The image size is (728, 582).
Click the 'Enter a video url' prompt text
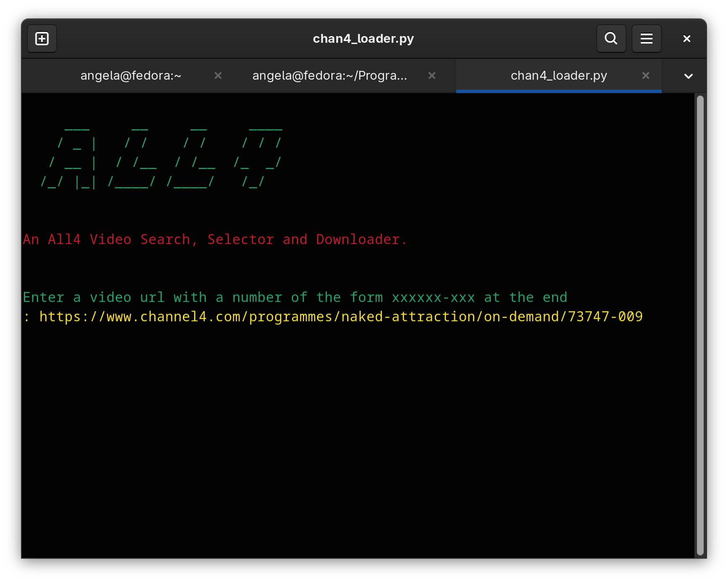(295, 297)
